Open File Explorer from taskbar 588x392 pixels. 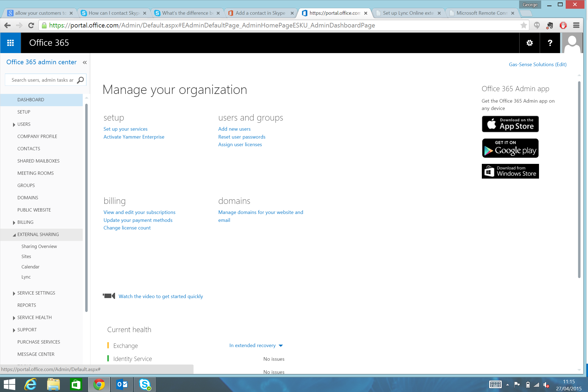(x=53, y=384)
